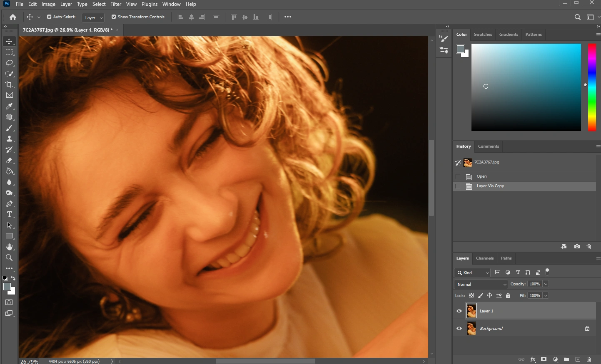Hide Background layer visibility eye
The height and width of the screenshot is (364, 601).
[x=459, y=329]
